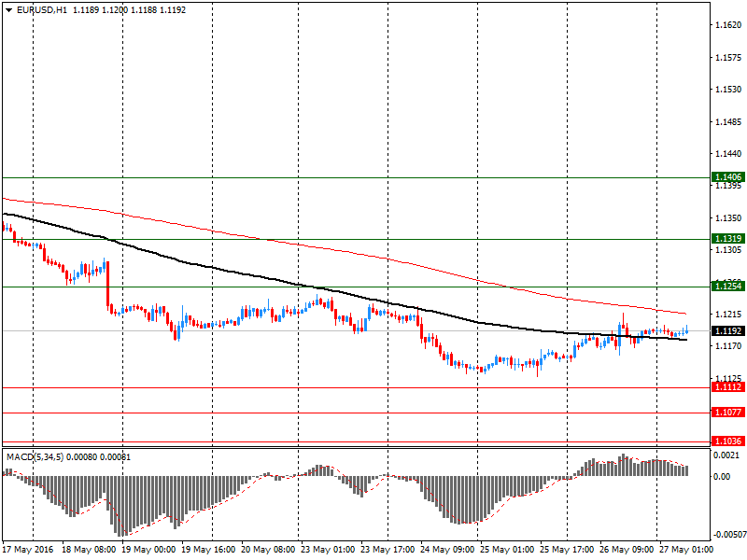
Task: Select the 19 May 16:00 time axis label
Action: (208, 550)
